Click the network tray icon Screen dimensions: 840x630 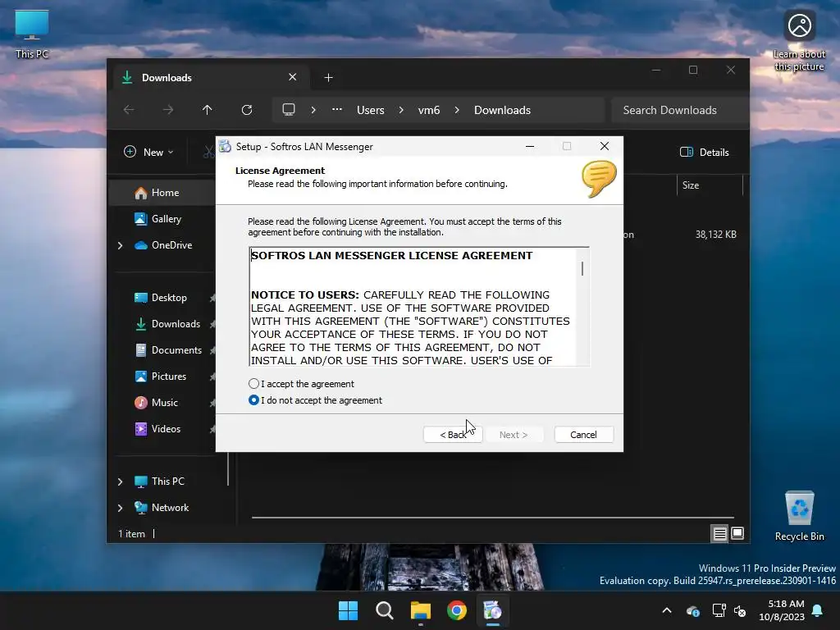tap(719, 610)
